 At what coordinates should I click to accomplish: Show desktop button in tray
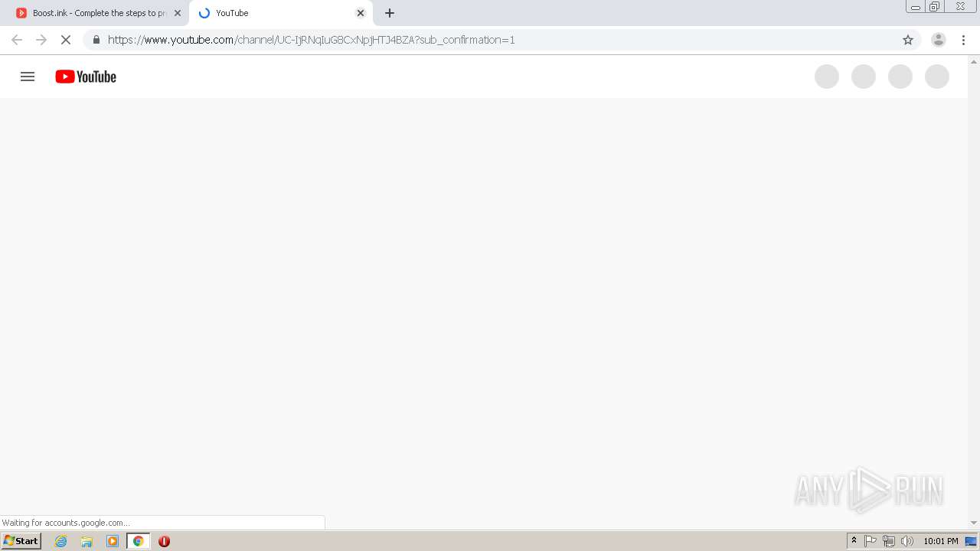pos(971,541)
